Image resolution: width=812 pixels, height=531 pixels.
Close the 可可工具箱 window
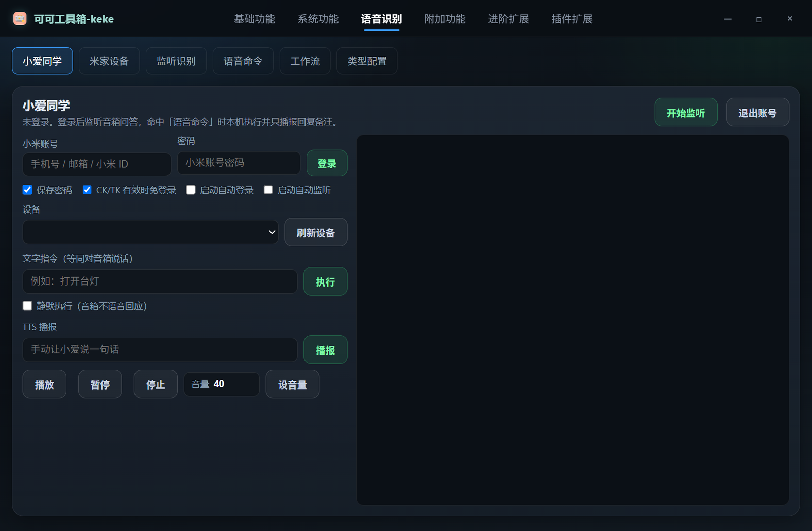790,19
